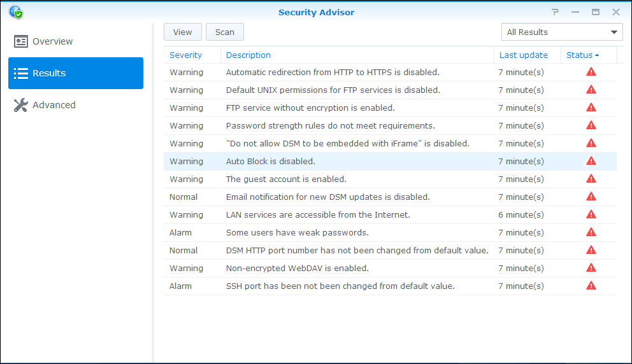
Task: Click alert icon for iFrame embedding row
Action: (591, 143)
